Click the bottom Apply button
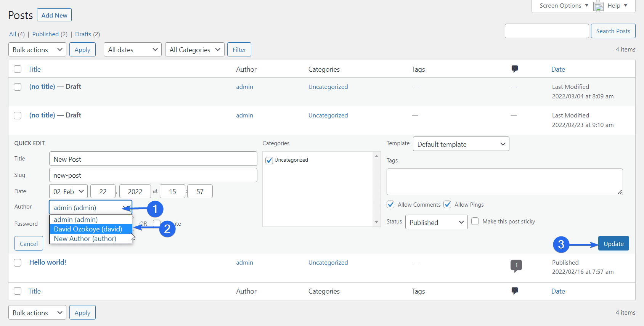 tap(82, 313)
